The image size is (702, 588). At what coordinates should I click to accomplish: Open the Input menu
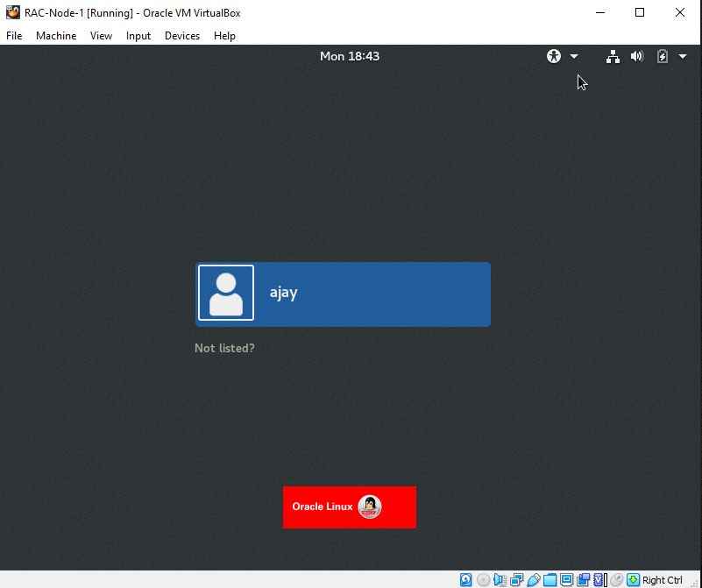(138, 36)
